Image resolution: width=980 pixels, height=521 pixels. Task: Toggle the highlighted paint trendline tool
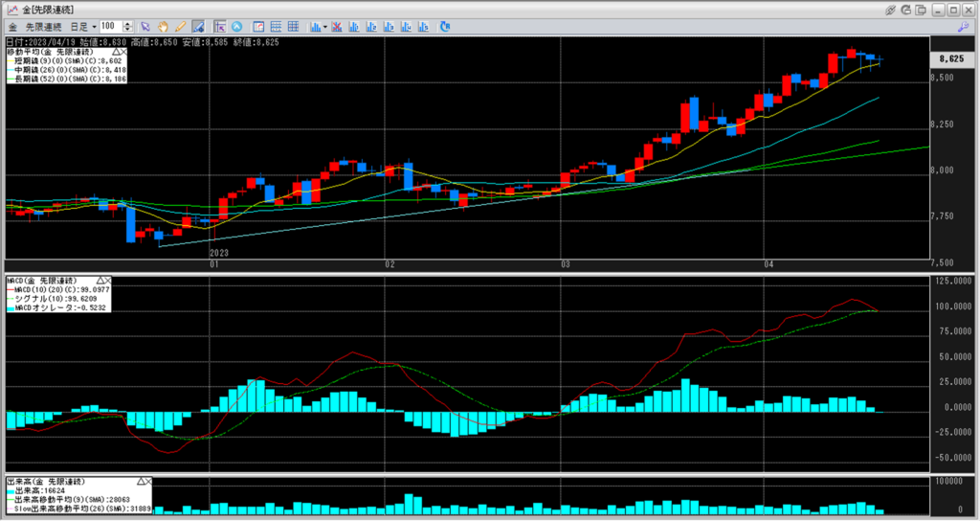tap(197, 26)
